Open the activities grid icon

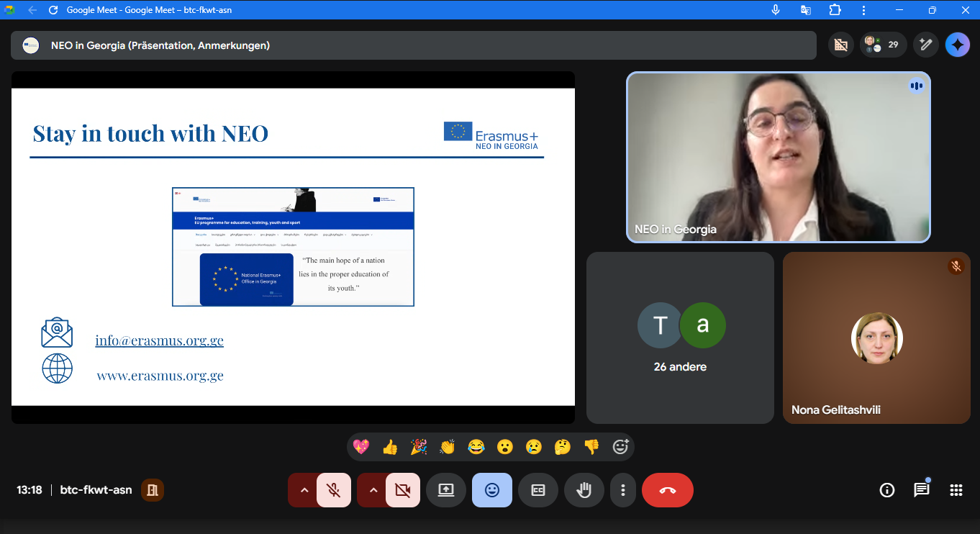coord(956,490)
